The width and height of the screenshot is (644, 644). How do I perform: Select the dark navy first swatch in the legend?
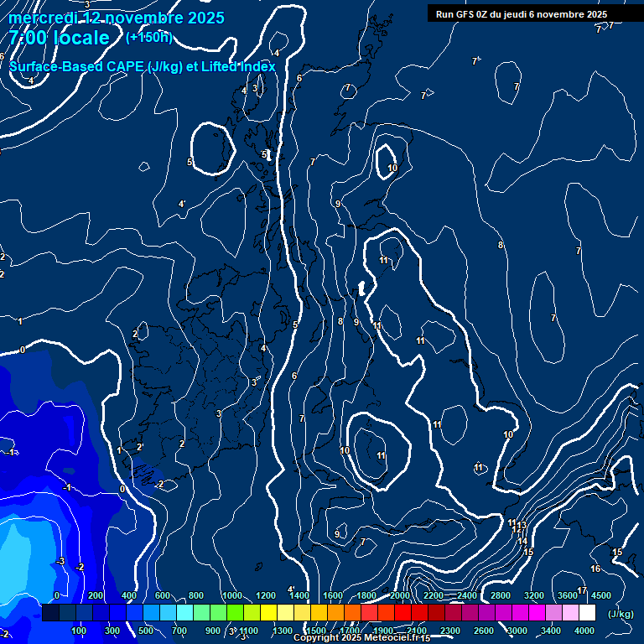(x=50, y=613)
